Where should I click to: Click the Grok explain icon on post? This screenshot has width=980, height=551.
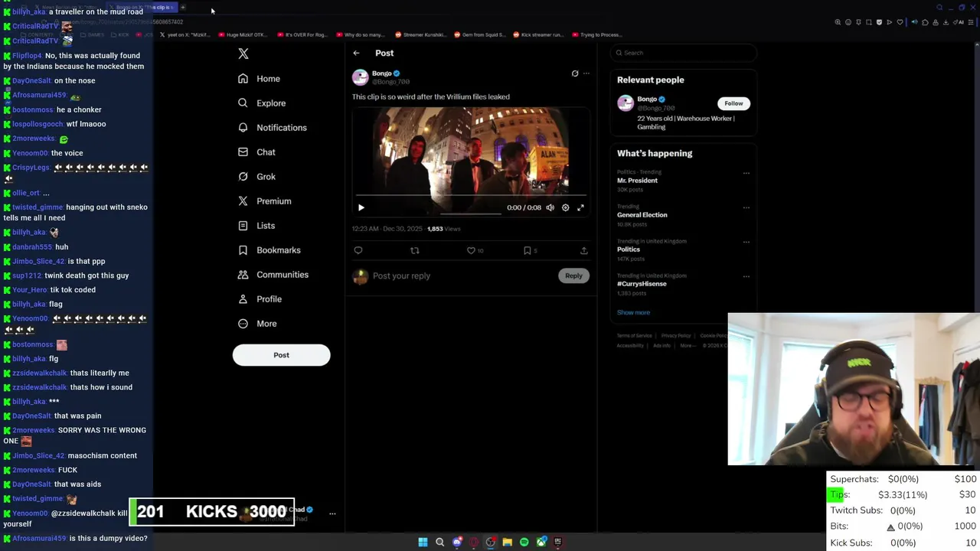[x=575, y=73]
